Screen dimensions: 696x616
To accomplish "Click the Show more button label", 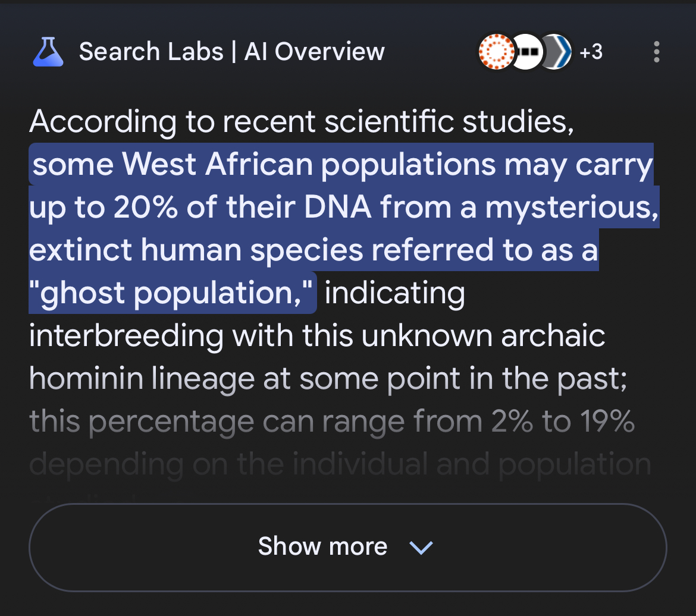I will (322, 546).
